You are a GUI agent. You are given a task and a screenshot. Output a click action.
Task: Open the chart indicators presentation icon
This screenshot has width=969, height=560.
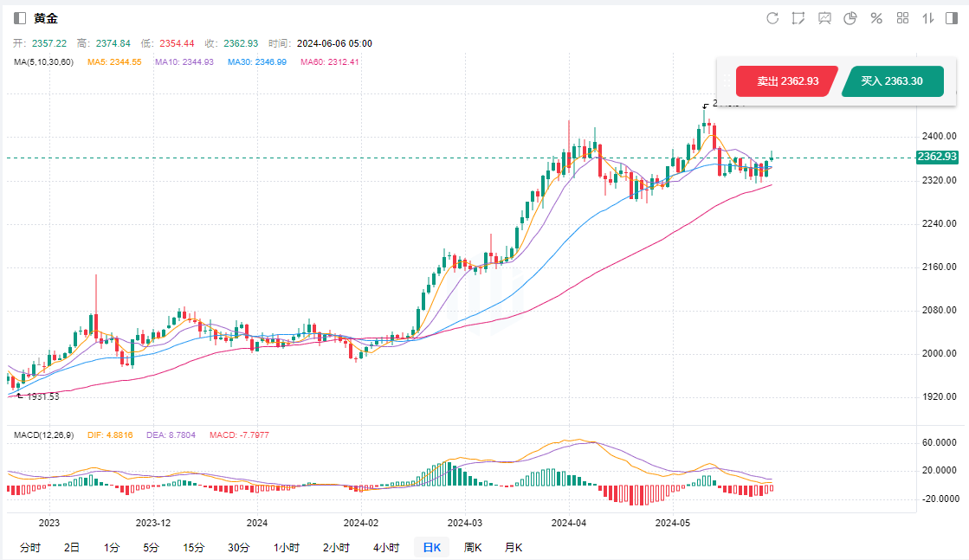coord(824,18)
